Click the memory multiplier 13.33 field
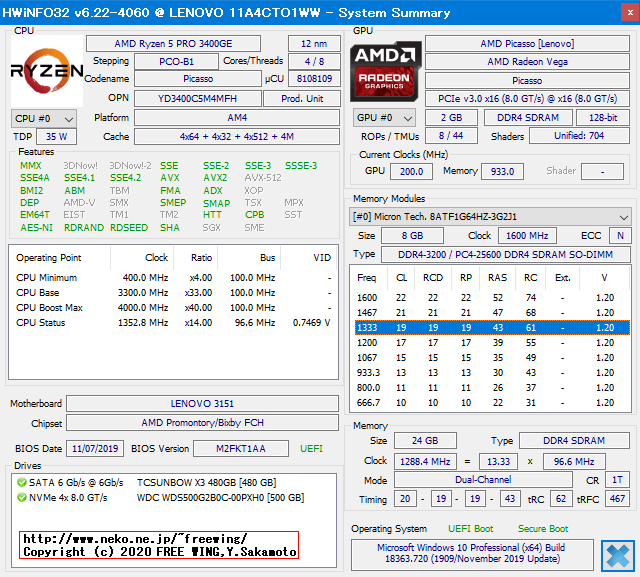 coord(498,462)
